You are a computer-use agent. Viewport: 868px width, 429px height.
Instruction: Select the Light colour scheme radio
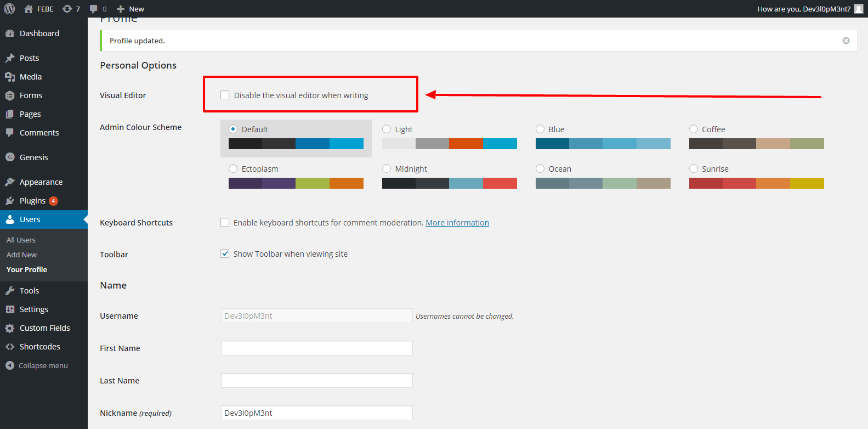[x=387, y=129]
